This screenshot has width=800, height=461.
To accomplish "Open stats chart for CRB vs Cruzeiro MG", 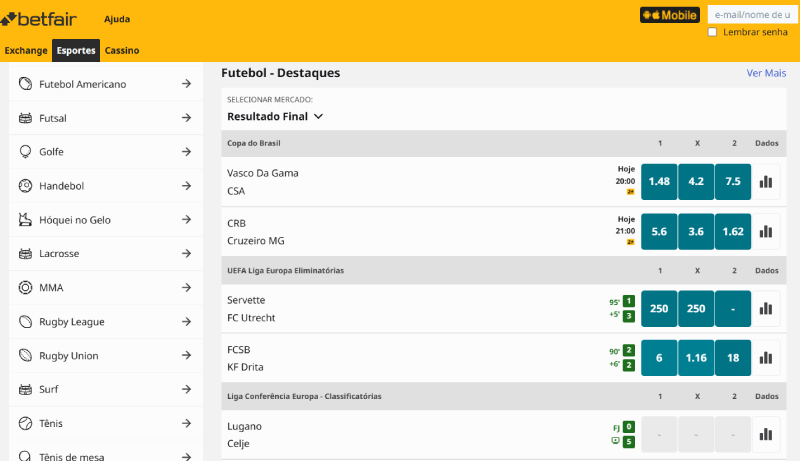I will pyautogui.click(x=766, y=232).
